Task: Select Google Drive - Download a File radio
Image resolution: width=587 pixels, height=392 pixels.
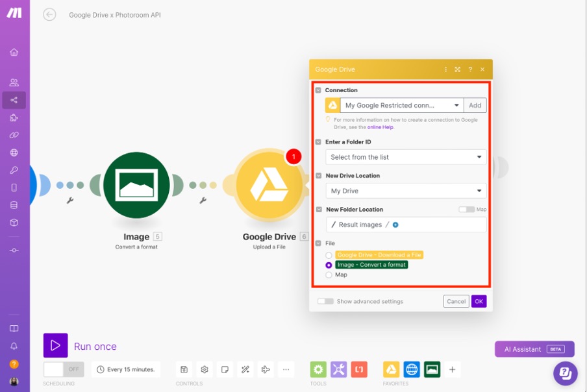Action: tap(329, 255)
